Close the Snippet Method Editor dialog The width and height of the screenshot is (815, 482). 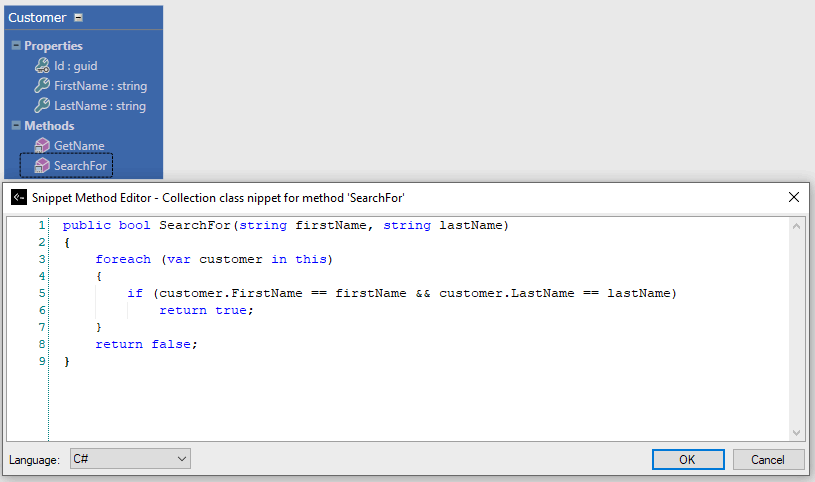794,197
